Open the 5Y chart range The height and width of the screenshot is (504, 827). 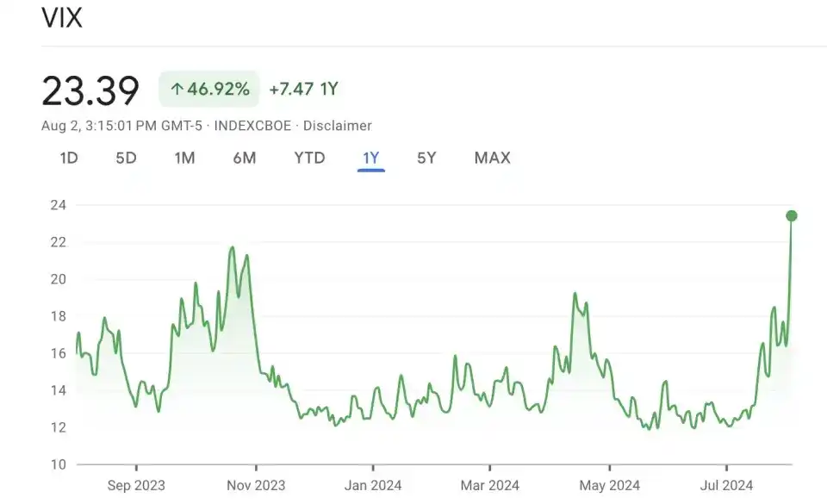tap(426, 158)
